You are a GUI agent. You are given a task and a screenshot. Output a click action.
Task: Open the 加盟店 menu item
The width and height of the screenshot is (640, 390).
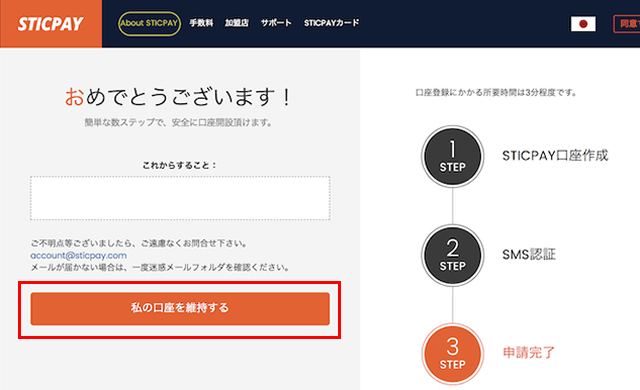click(x=237, y=23)
